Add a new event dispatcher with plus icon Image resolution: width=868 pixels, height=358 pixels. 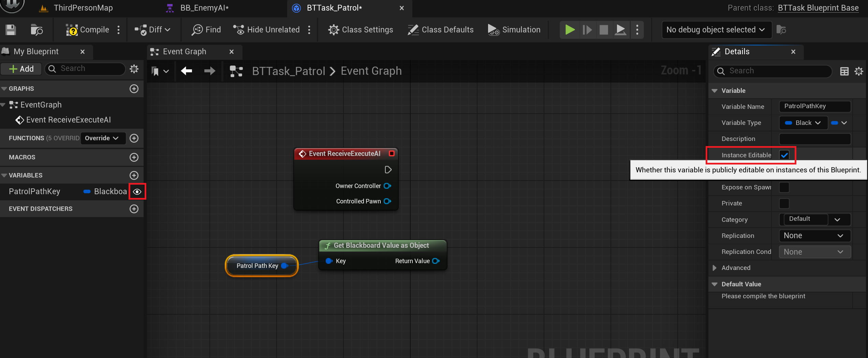point(134,209)
